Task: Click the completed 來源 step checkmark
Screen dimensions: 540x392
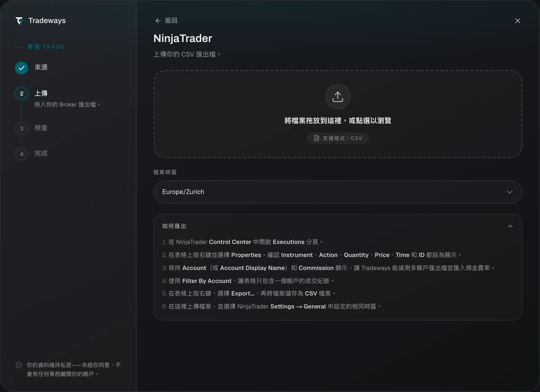Action: (21, 68)
